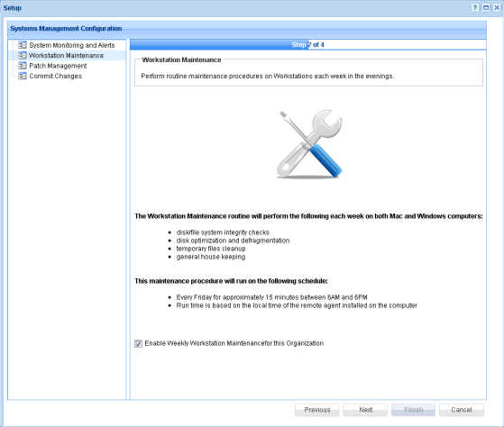This screenshot has height=427, width=504.
Task: Click the Previous button
Action: click(317, 410)
